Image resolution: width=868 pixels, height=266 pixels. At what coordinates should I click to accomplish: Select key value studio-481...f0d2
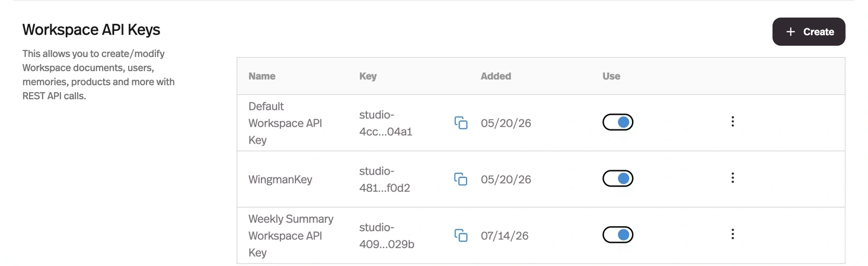pos(385,179)
